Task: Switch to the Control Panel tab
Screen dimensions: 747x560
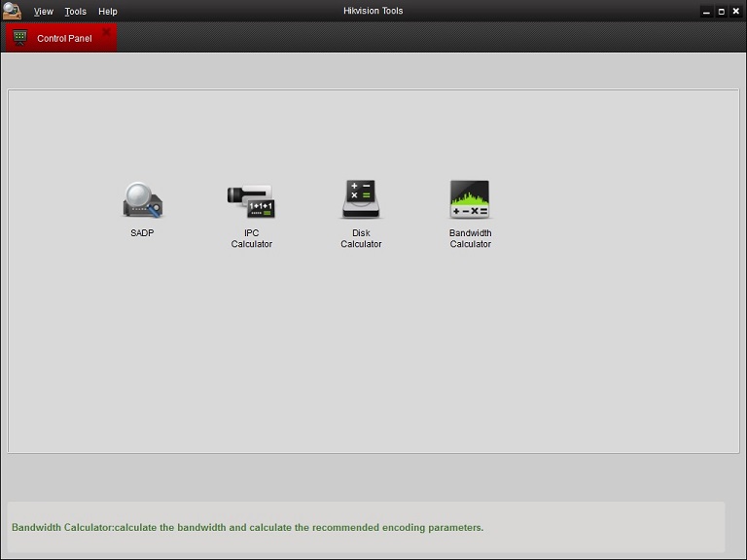Action: click(x=64, y=39)
